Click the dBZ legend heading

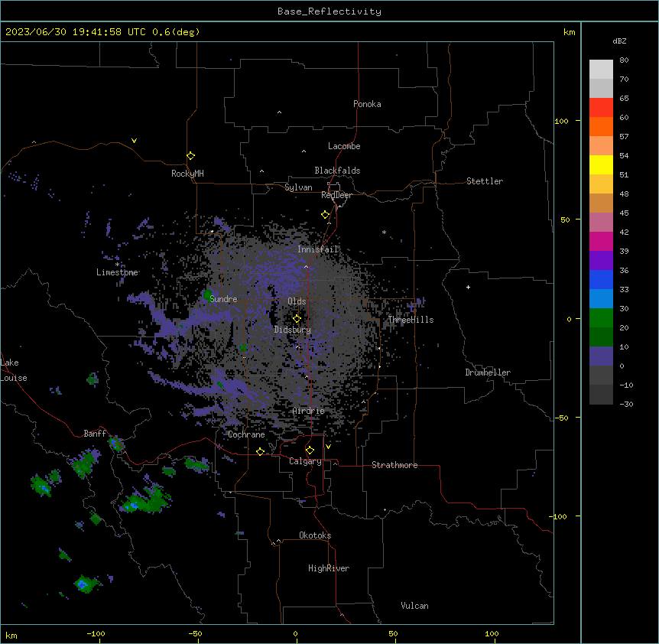point(619,41)
